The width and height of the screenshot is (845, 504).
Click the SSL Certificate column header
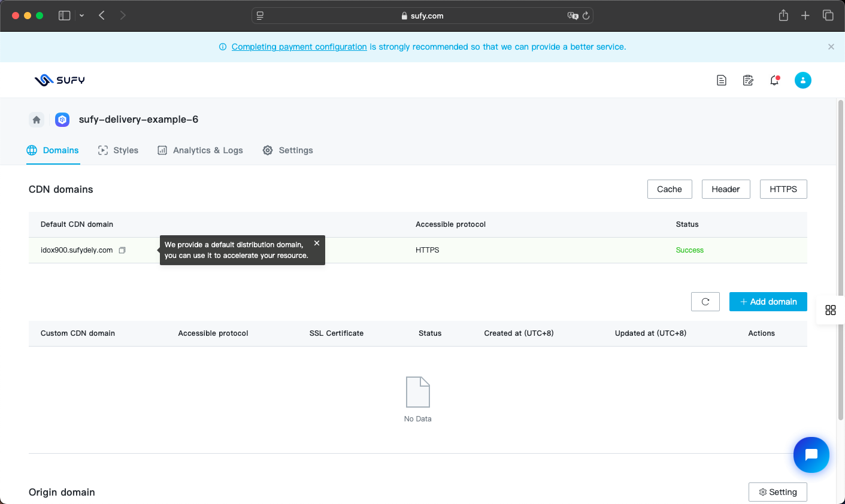point(337,333)
